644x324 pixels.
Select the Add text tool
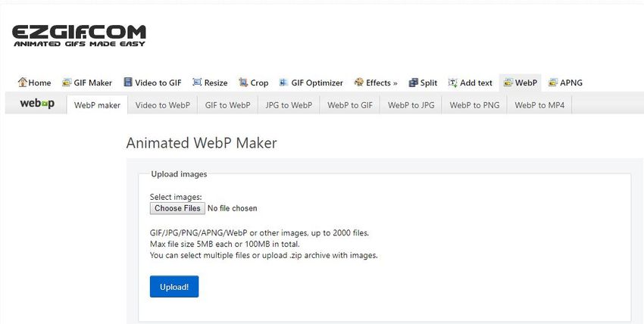[470, 83]
